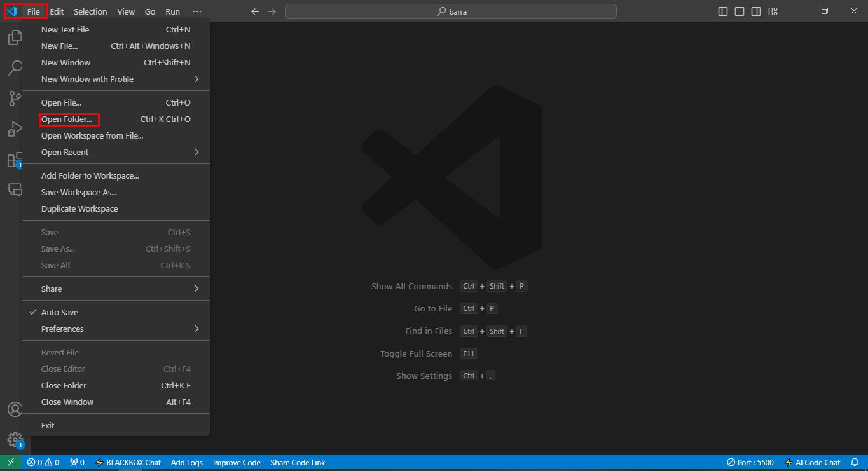Viewport: 868px width, 471px height.
Task: Go back with the left arrow
Action: pos(255,11)
